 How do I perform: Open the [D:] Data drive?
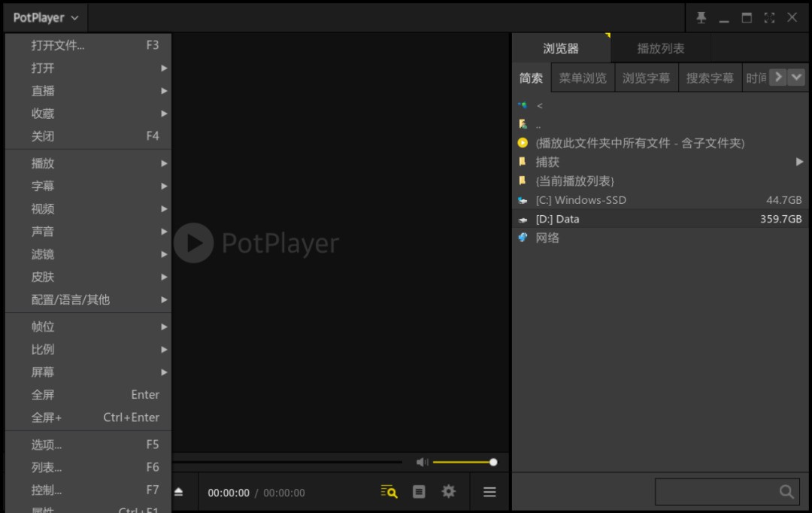coord(660,219)
